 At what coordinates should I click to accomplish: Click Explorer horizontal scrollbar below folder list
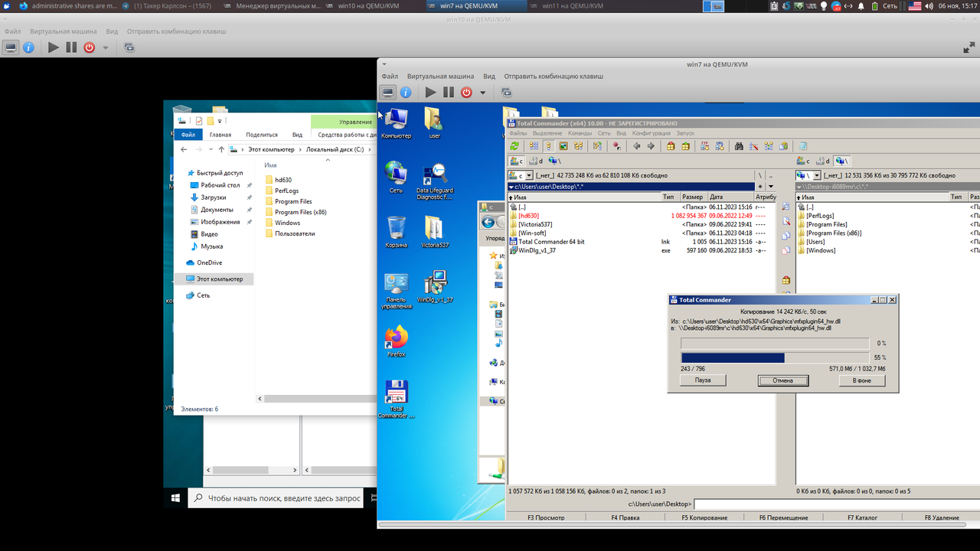coord(315,399)
